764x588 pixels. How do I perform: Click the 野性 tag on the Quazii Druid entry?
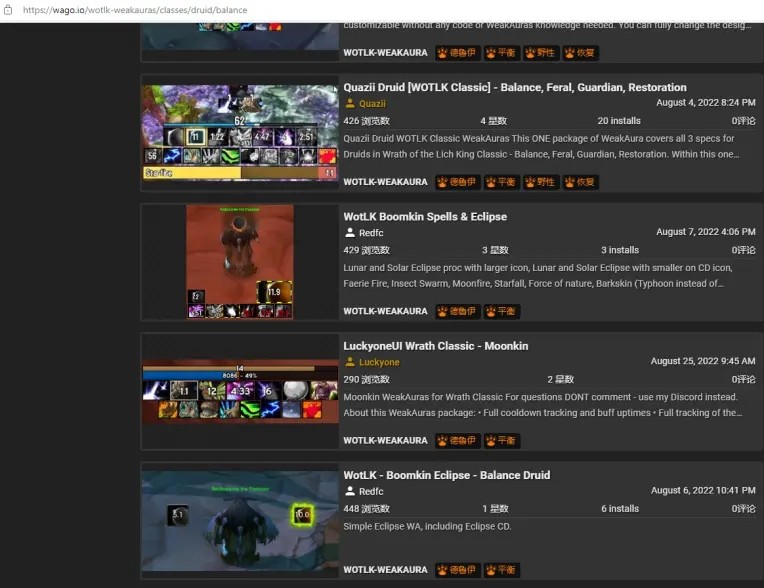tap(540, 182)
